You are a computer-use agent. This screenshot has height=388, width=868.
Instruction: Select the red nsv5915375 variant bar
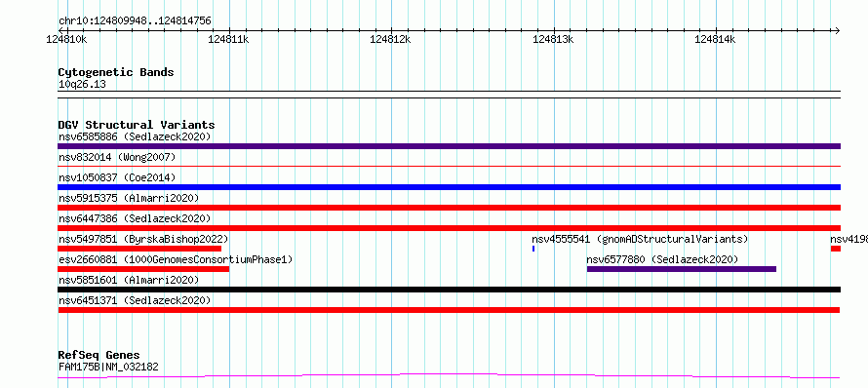coord(449,208)
